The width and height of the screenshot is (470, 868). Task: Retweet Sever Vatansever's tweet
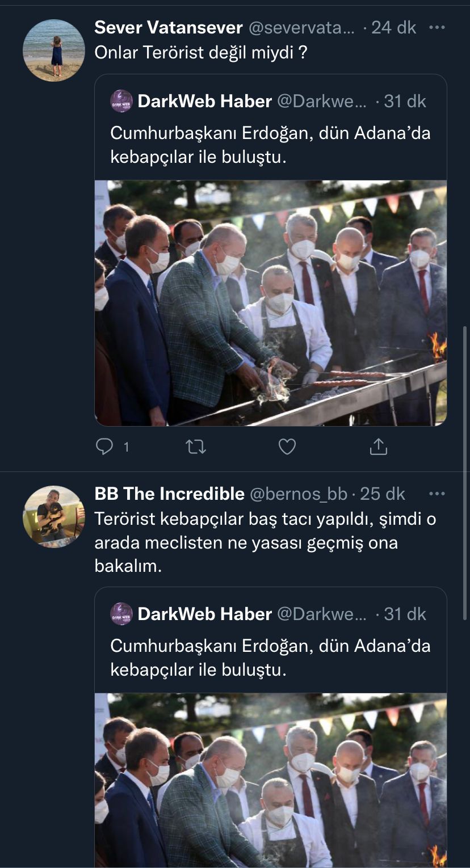tap(196, 447)
